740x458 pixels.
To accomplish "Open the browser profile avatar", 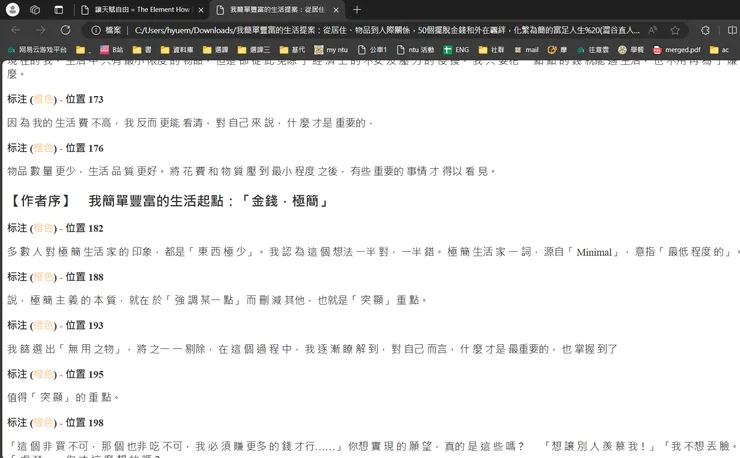I will (x=13, y=9).
